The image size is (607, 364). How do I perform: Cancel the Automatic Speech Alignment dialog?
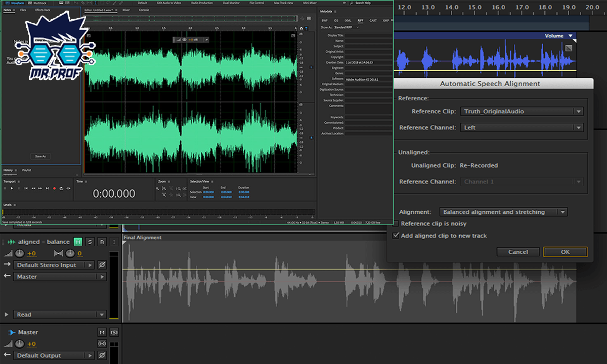pyautogui.click(x=518, y=252)
